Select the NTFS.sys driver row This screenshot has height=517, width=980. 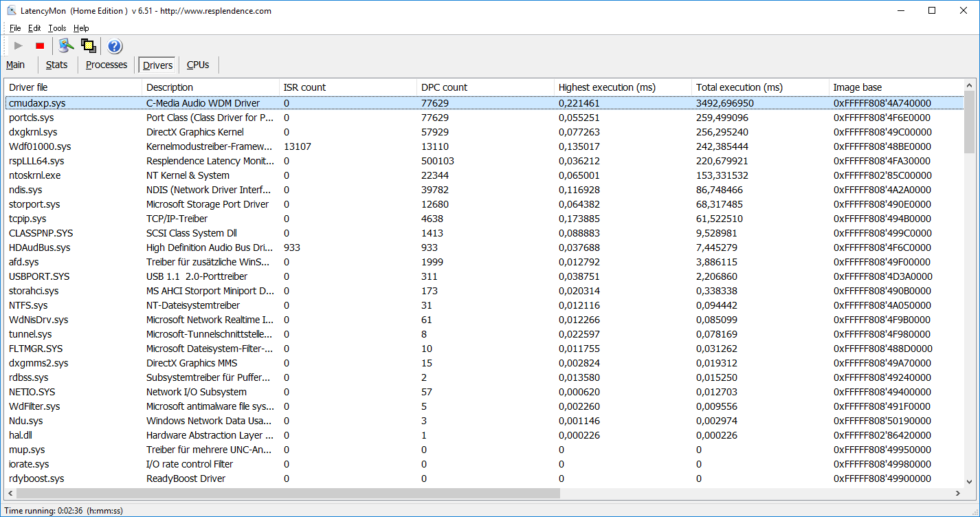point(484,305)
